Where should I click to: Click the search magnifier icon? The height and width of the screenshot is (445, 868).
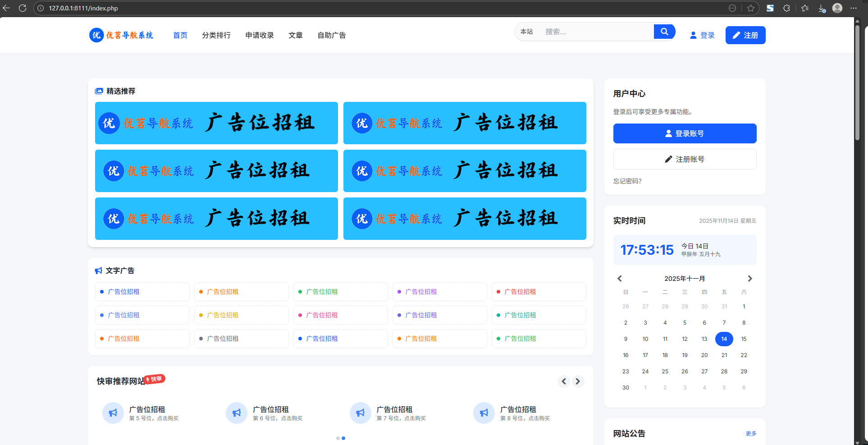tap(664, 31)
